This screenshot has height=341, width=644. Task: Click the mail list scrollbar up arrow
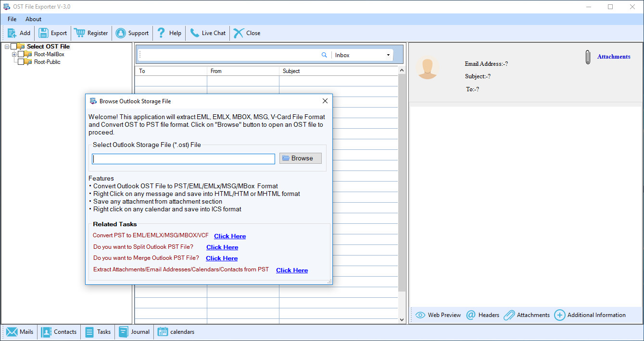[x=402, y=71]
